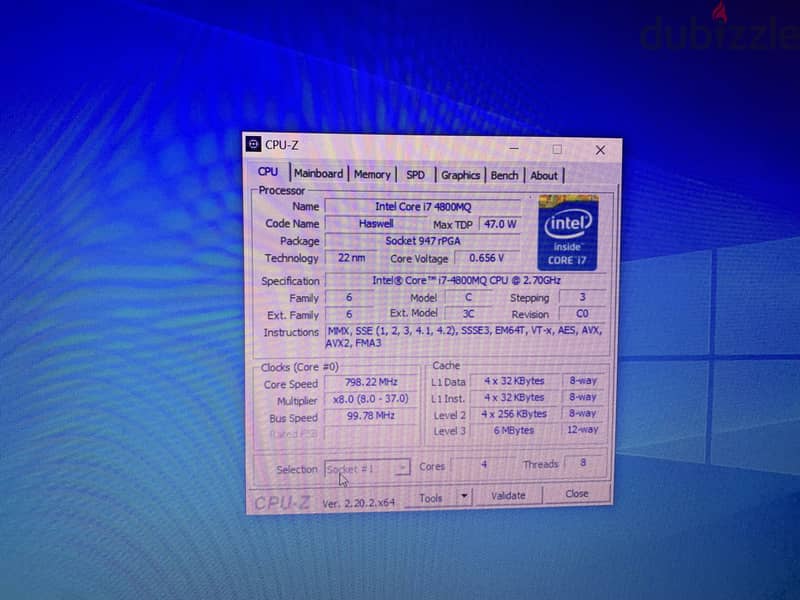800x600 pixels.
Task: Click the Technology value 22 nm
Action: (352, 258)
